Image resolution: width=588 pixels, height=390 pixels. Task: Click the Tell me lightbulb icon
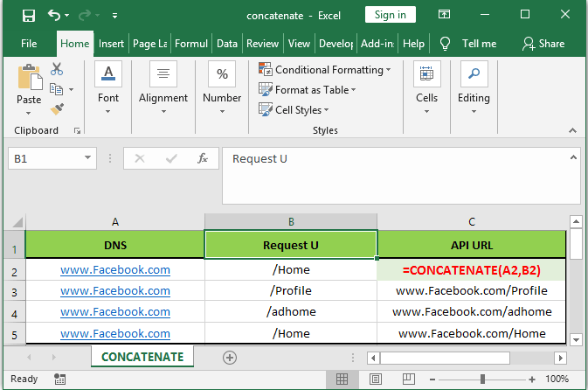pos(445,44)
